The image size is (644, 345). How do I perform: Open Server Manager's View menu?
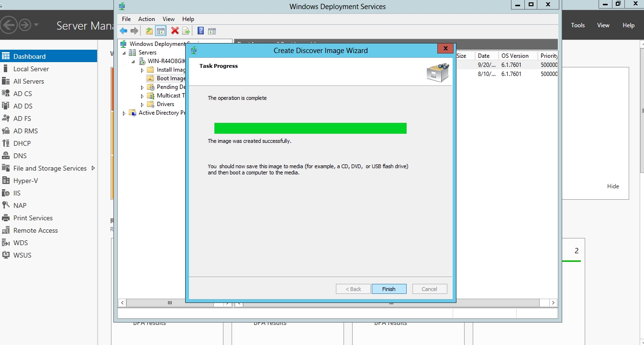coord(603,25)
